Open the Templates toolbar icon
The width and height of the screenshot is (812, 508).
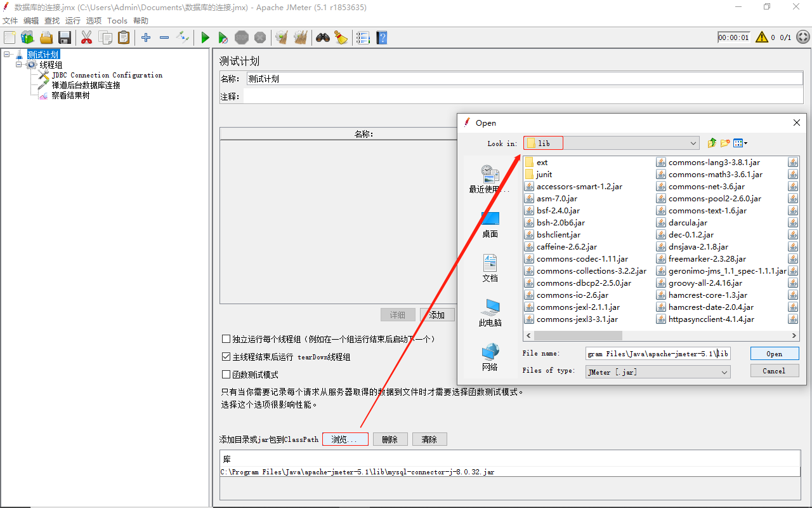point(28,37)
